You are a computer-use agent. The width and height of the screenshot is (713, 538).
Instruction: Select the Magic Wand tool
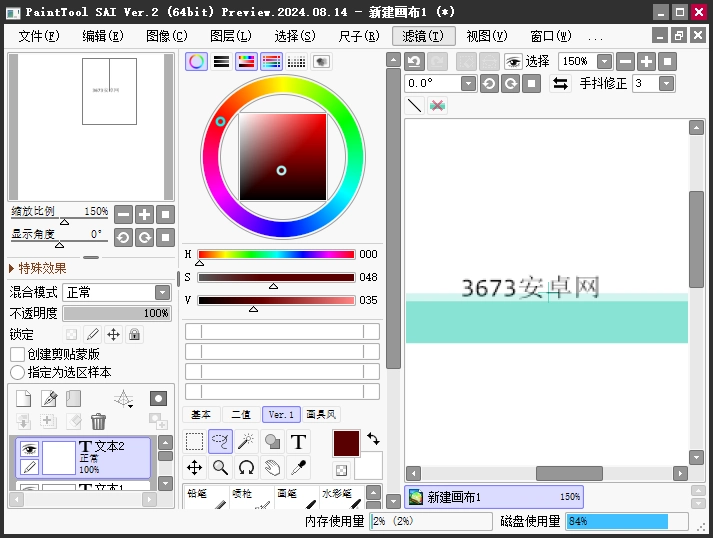pos(246,441)
